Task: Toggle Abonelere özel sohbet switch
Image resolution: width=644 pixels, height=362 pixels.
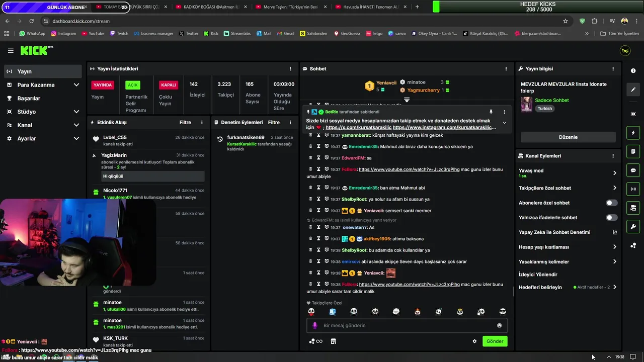Action: point(611,203)
